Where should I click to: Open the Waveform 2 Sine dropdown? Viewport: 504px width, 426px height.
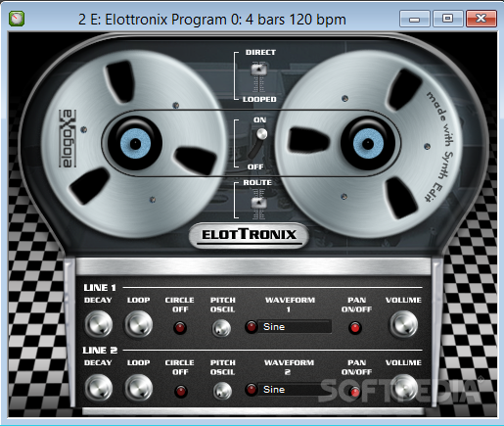click(295, 390)
